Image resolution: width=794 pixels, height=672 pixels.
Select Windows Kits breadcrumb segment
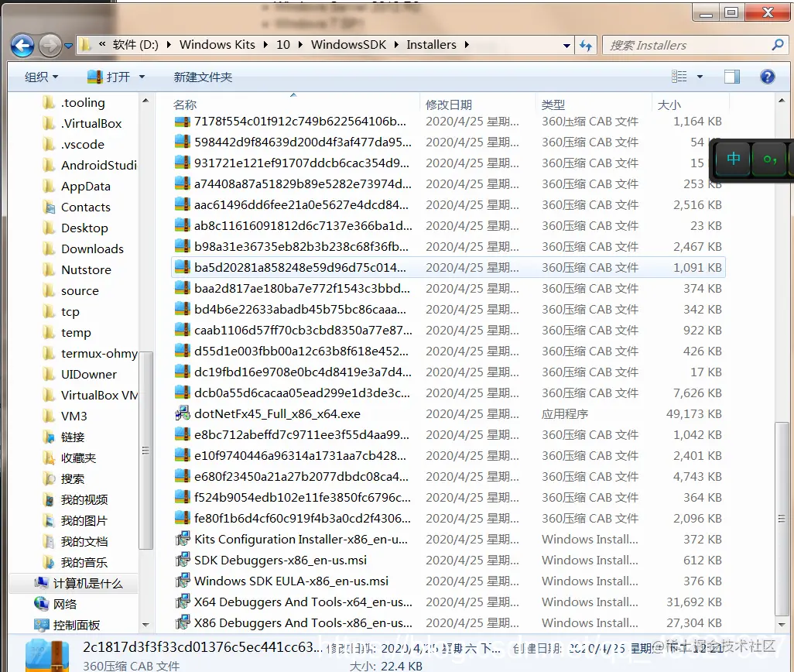click(x=217, y=45)
